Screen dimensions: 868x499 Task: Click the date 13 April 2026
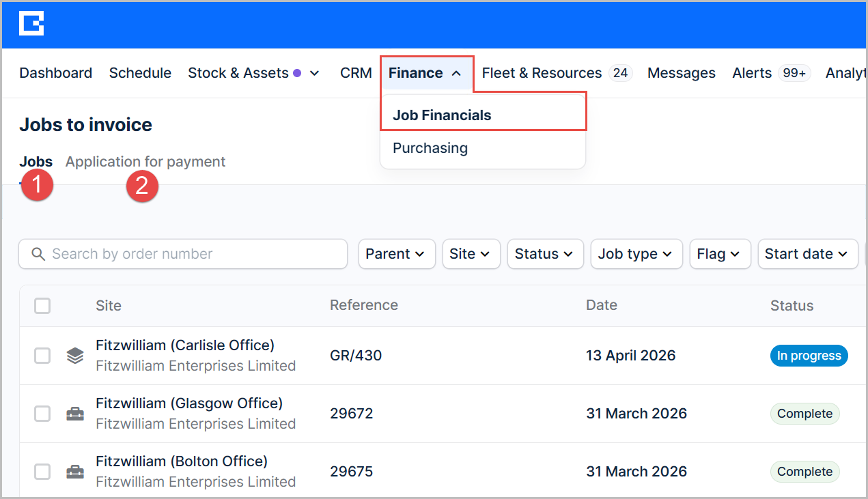pos(631,356)
